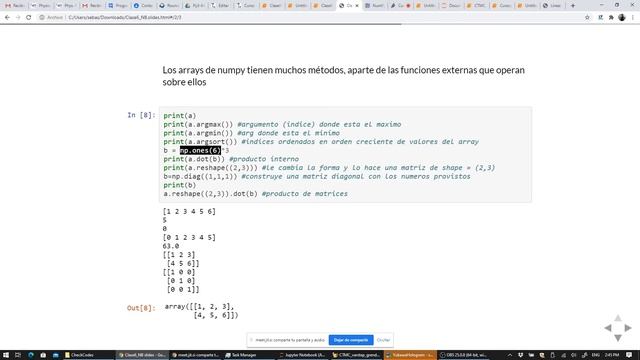
Task: Open the Chrome profile avatar
Action: 622,18
